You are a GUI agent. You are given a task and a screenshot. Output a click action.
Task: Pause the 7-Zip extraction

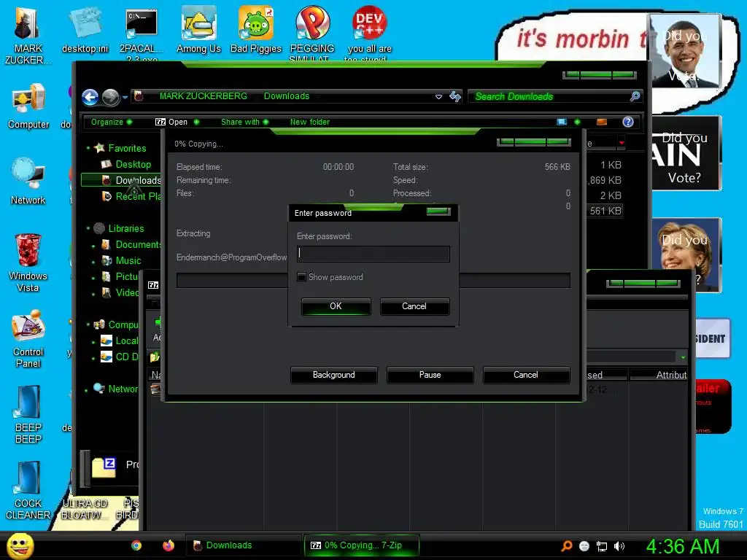point(430,375)
